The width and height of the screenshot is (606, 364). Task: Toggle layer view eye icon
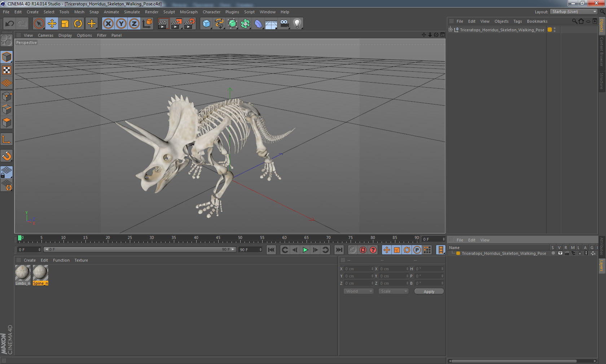560,253
